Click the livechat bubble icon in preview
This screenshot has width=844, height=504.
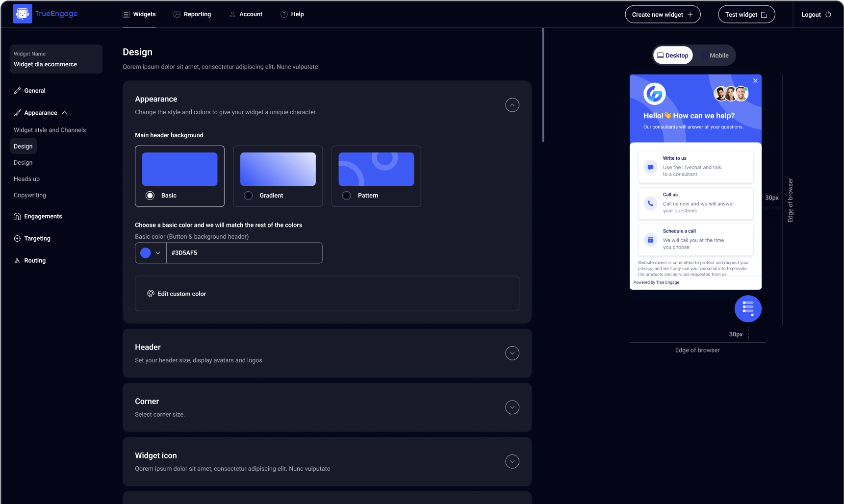pos(650,167)
